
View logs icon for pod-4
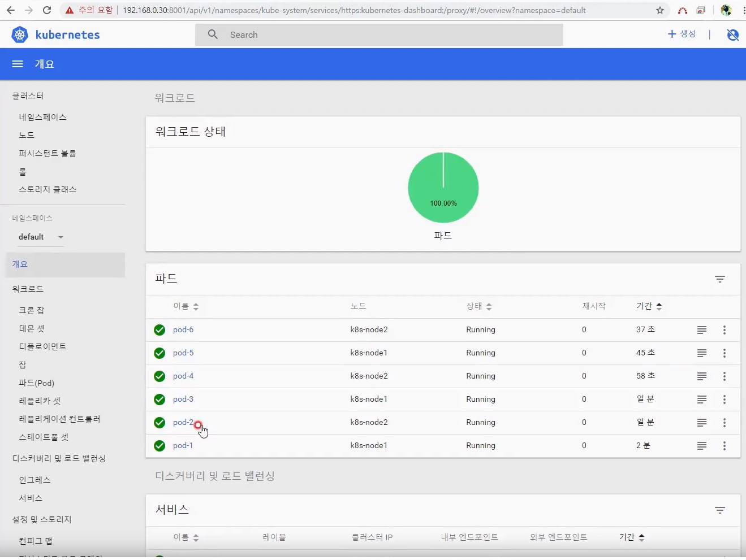[x=701, y=376]
